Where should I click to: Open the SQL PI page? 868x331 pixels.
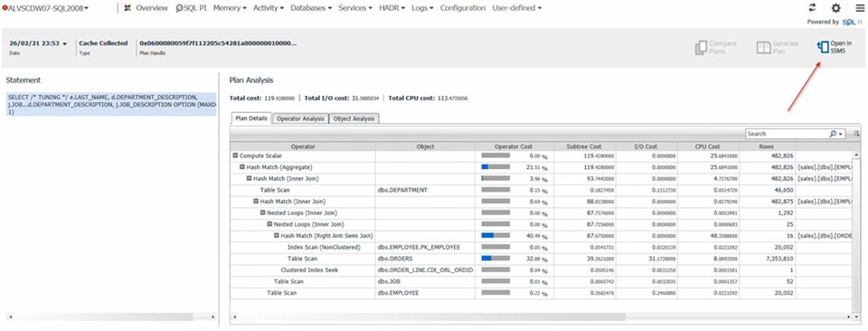click(x=191, y=8)
